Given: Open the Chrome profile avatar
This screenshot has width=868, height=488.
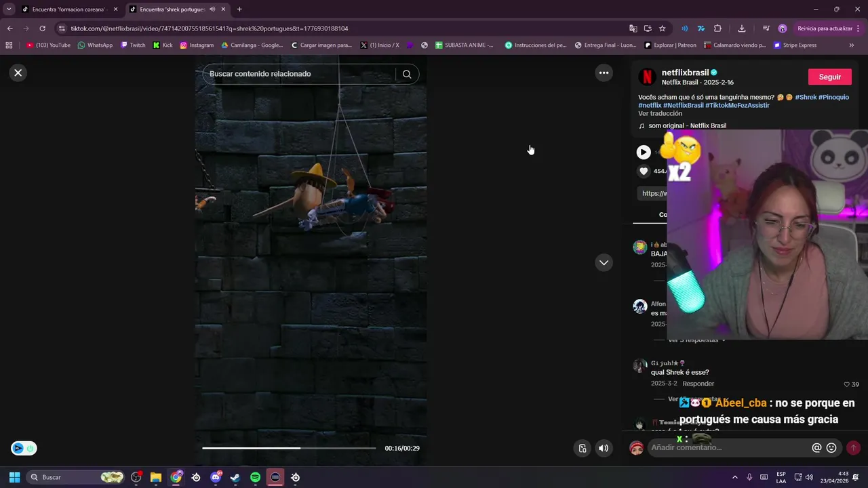Looking at the screenshot, I should pos(782,28).
